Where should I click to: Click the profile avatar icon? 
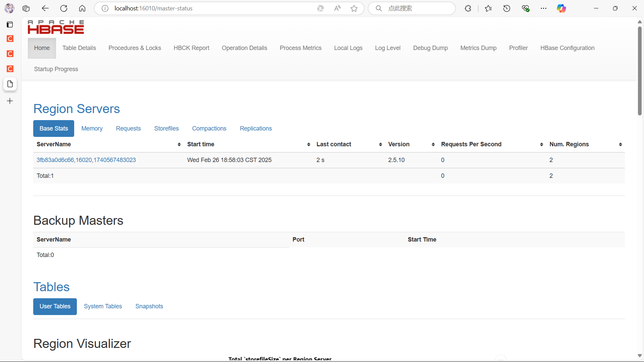[x=9, y=8]
